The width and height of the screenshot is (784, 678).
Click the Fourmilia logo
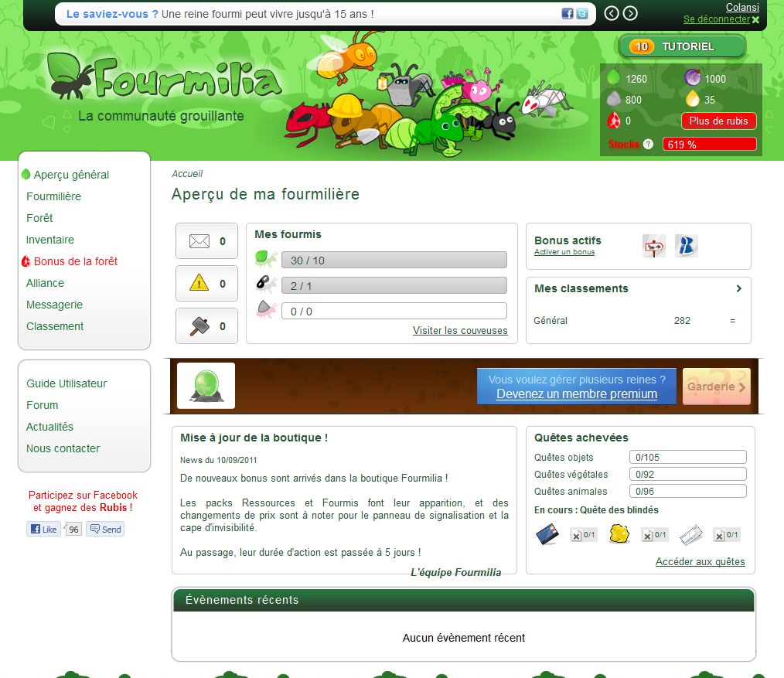164,77
